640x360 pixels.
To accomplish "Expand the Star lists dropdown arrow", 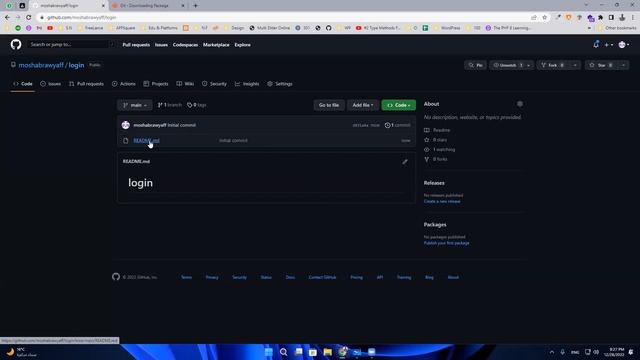I will point(623,65).
